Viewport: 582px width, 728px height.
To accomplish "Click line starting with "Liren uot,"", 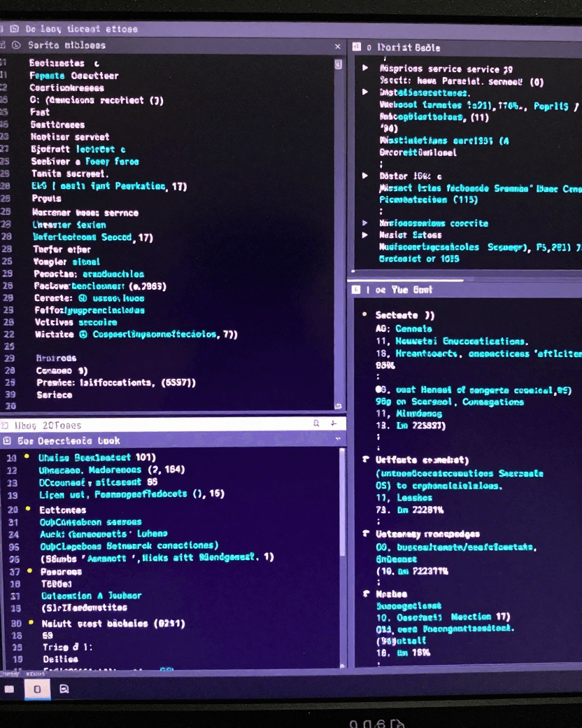I will [132, 494].
